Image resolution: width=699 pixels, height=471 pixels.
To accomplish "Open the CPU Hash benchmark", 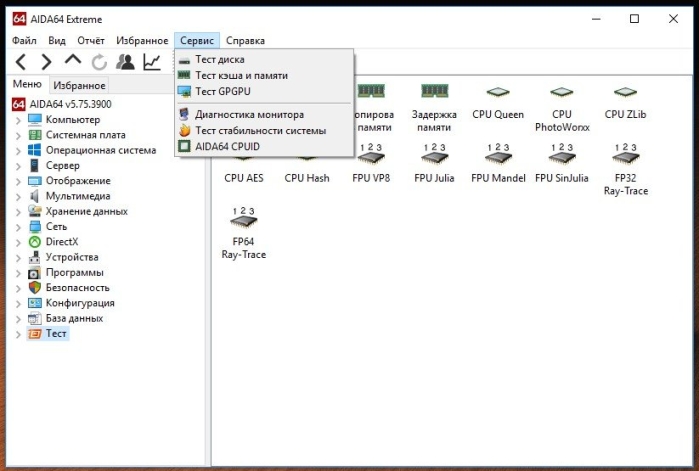I will point(307,178).
